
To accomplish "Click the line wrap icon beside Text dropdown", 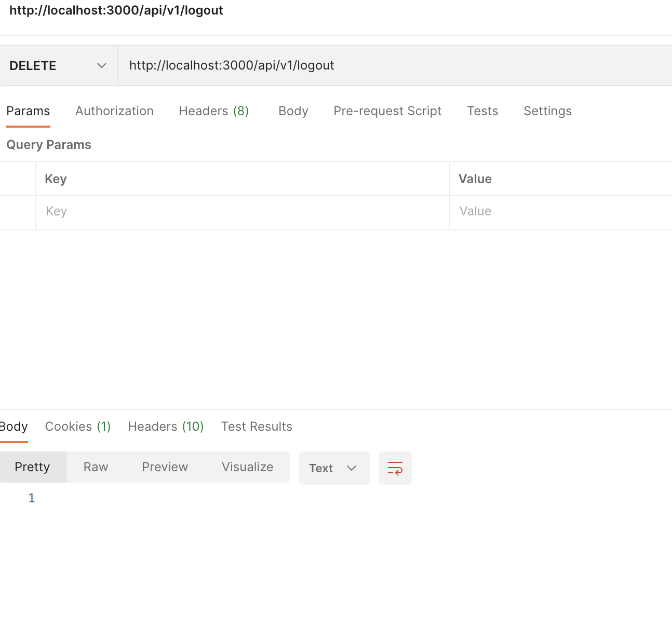I will pyautogui.click(x=395, y=468).
